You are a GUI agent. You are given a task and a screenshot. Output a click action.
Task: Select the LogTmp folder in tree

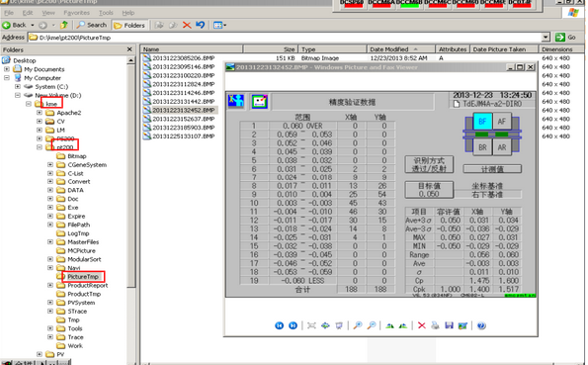78,233
